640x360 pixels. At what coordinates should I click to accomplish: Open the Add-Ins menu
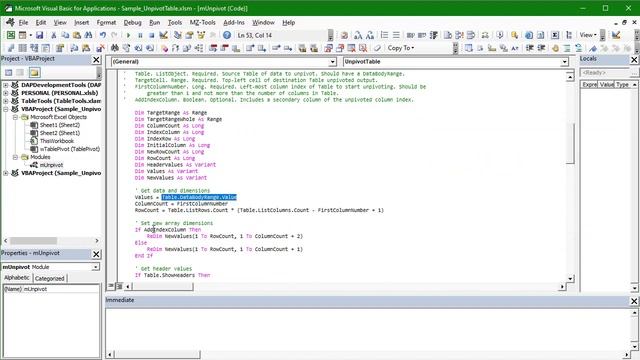click(234, 22)
